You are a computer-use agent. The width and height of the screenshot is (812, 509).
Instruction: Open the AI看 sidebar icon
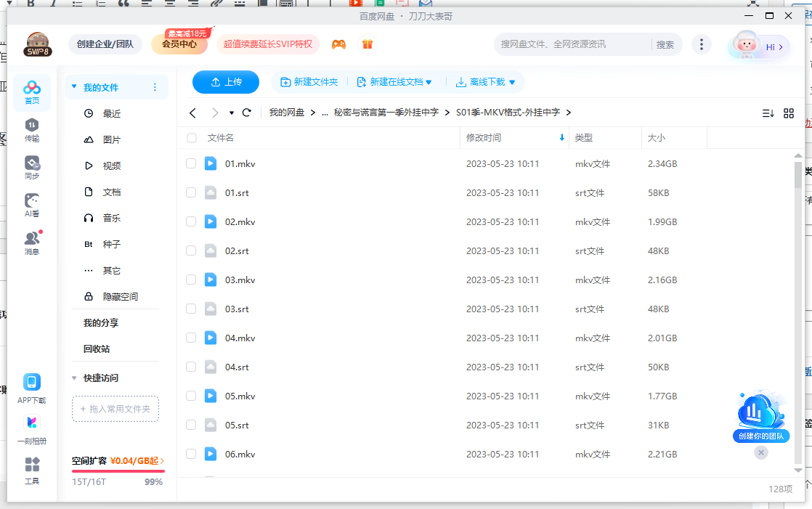[32, 205]
